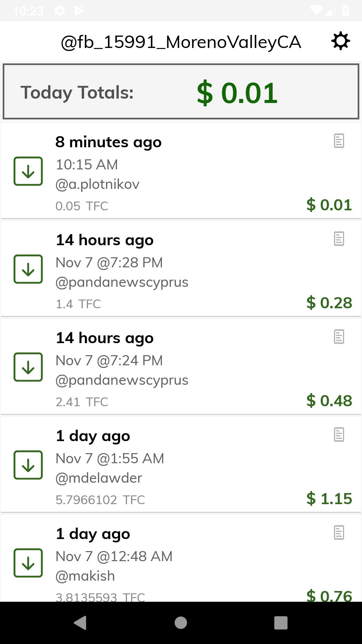Tap the @mdelawder username

tap(99, 478)
